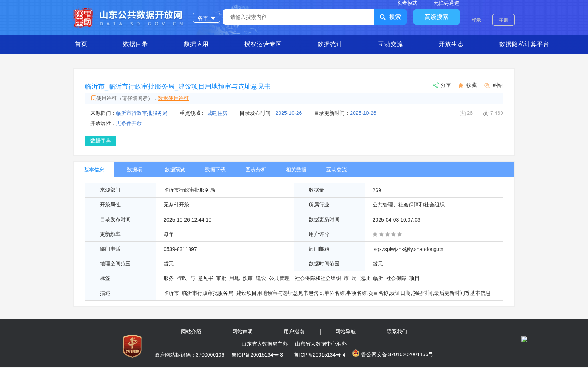Switch to the 数据下载 tab

tap(215, 170)
